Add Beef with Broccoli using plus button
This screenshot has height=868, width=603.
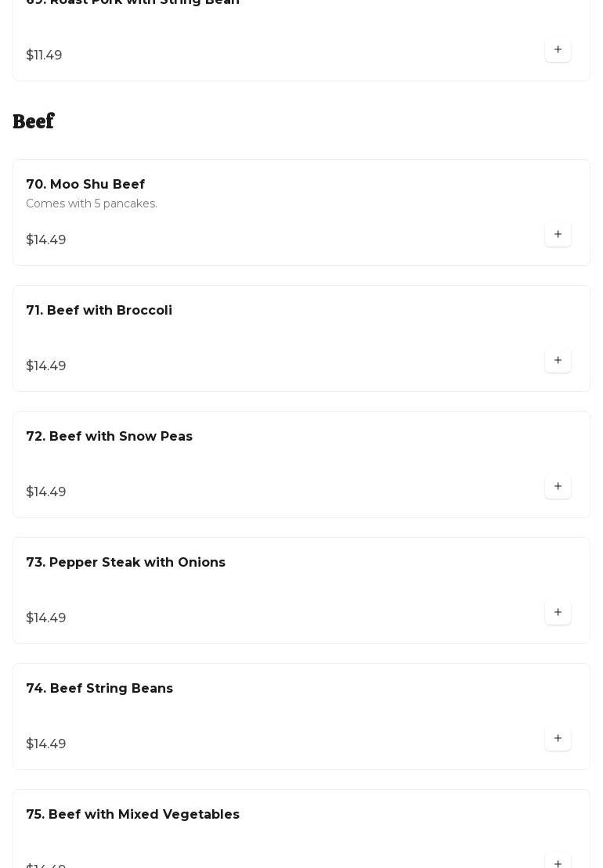click(x=558, y=361)
